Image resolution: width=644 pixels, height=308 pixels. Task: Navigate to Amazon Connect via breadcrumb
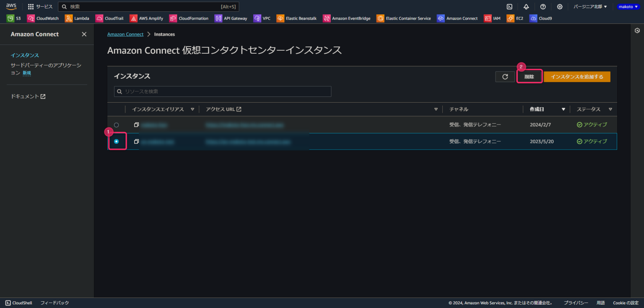click(125, 34)
